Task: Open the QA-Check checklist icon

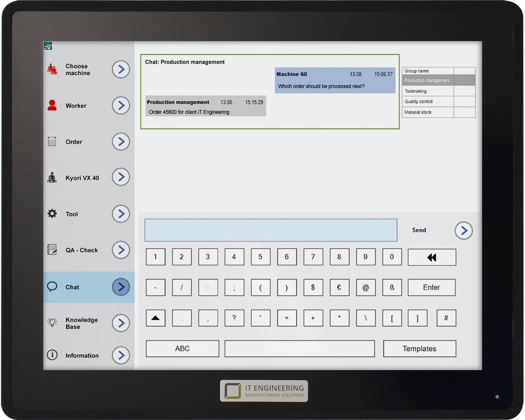Action: (52, 249)
